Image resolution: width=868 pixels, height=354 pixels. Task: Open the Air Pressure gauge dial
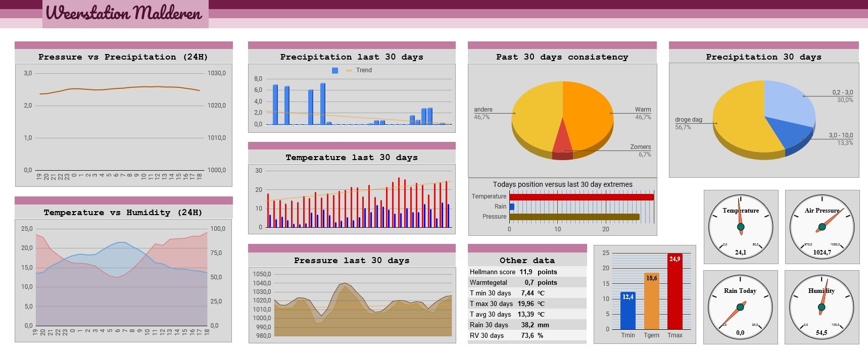[822, 227]
